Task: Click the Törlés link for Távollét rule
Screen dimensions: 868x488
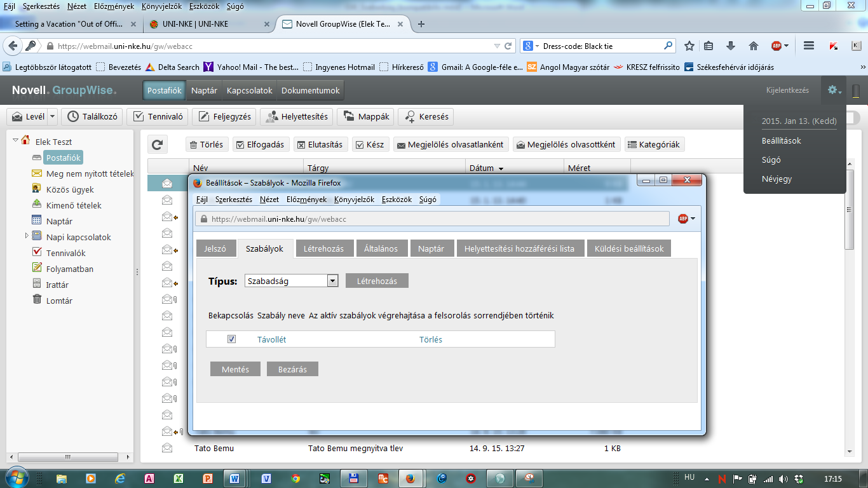Action: coord(431,339)
